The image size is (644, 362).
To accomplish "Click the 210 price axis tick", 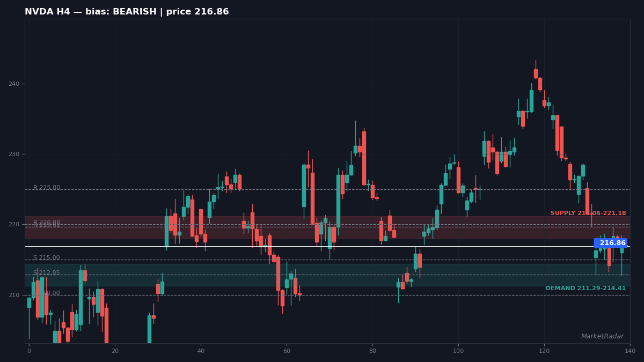I will tap(14, 295).
